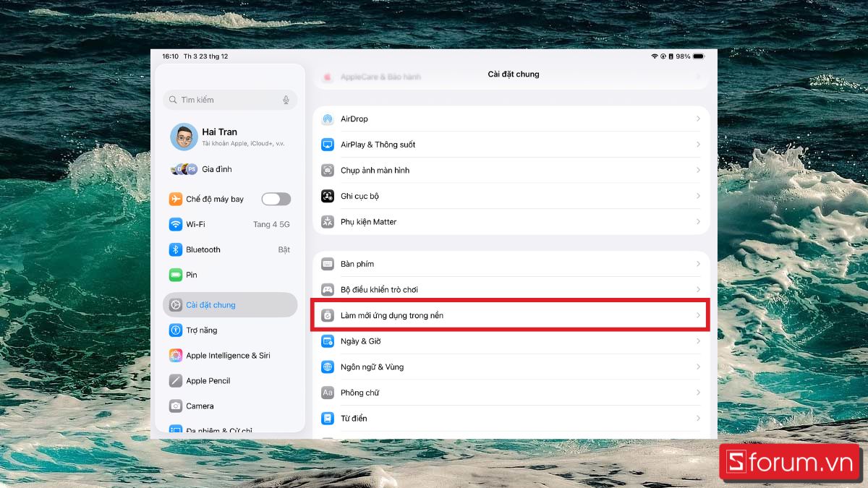The width and height of the screenshot is (868, 488).
Task: Expand Ngày & Giờ chevron
Action: click(698, 341)
